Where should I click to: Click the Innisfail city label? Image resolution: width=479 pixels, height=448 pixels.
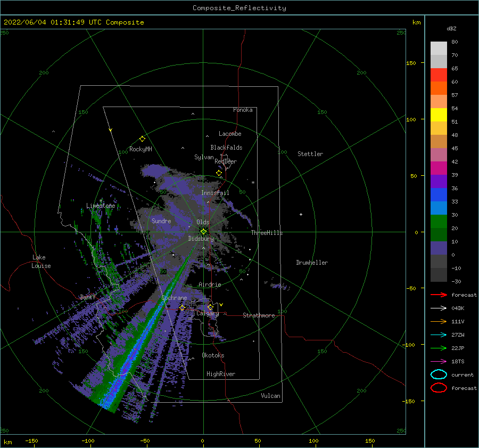[x=215, y=193]
